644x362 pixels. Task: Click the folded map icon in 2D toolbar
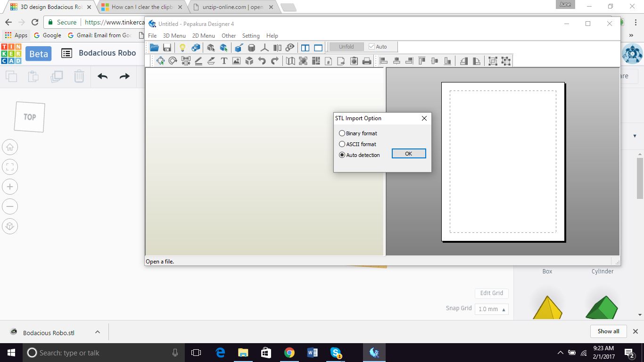coord(290,60)
